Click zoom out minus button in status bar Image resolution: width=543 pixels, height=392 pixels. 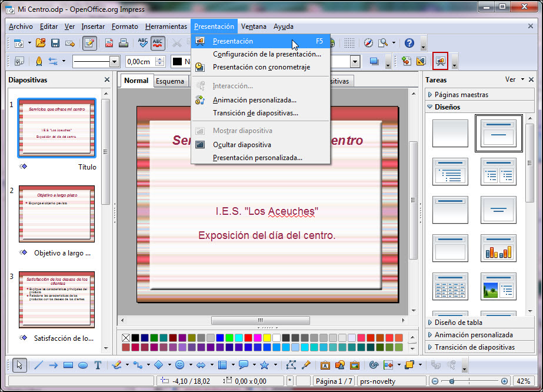[435, 381]
